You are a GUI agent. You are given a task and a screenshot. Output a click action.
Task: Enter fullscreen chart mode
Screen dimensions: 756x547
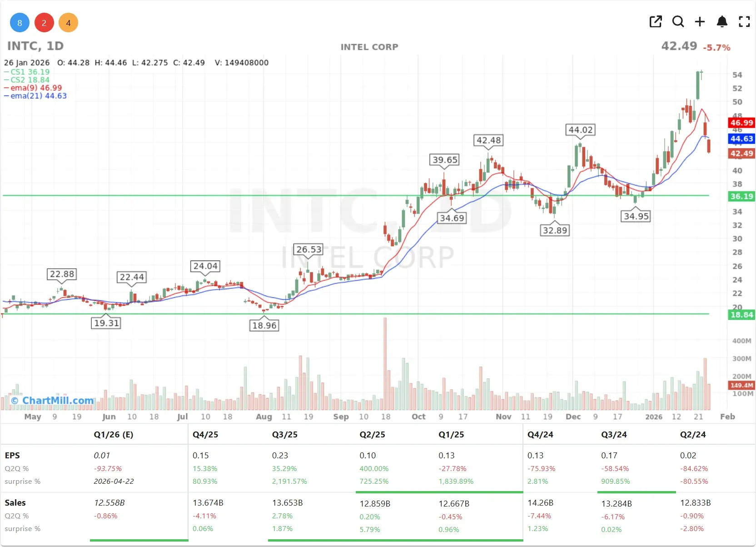[744, 21]
